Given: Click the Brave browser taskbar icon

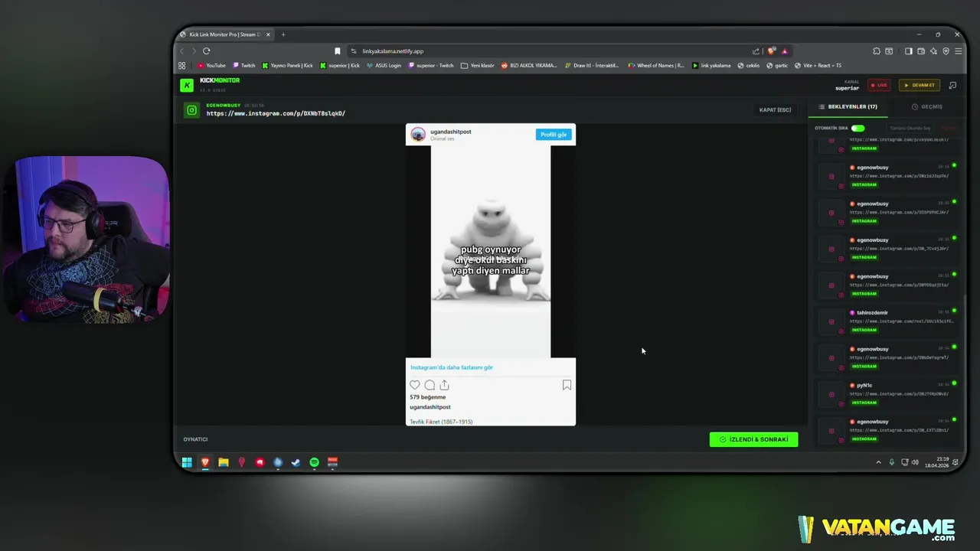Looking at the screenshot, I should [x=205, y=462].
